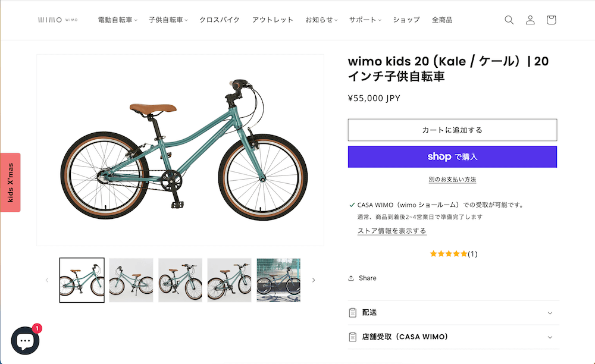This screenshot has width=595, height=364.
Task: Open the search icon in header
Action: 509,20
